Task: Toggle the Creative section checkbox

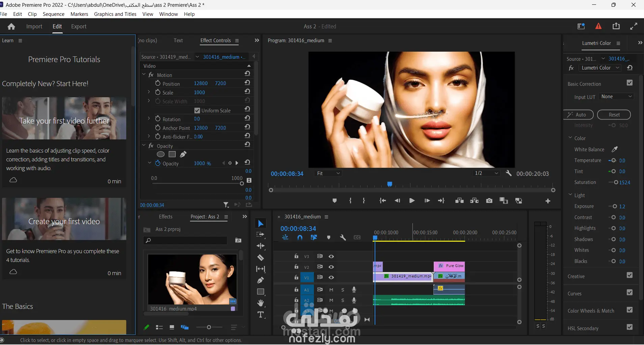Action: pyautogui.click(x=629, y=275)
